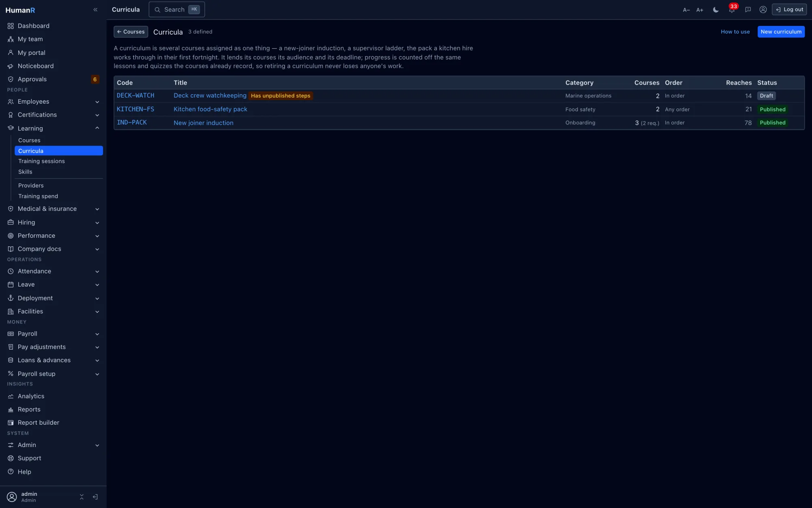
Task: Open Analytics in the sidebar
Action: pyautogui.click(x=53, y=396)
